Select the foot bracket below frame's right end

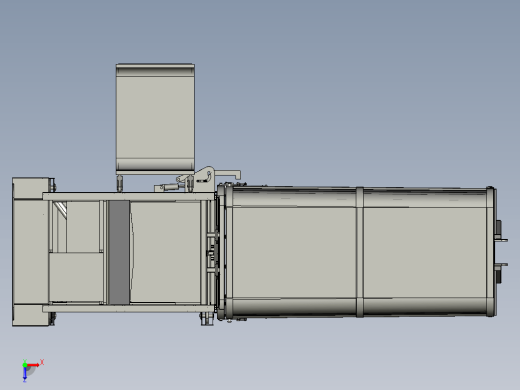(207, 319)
